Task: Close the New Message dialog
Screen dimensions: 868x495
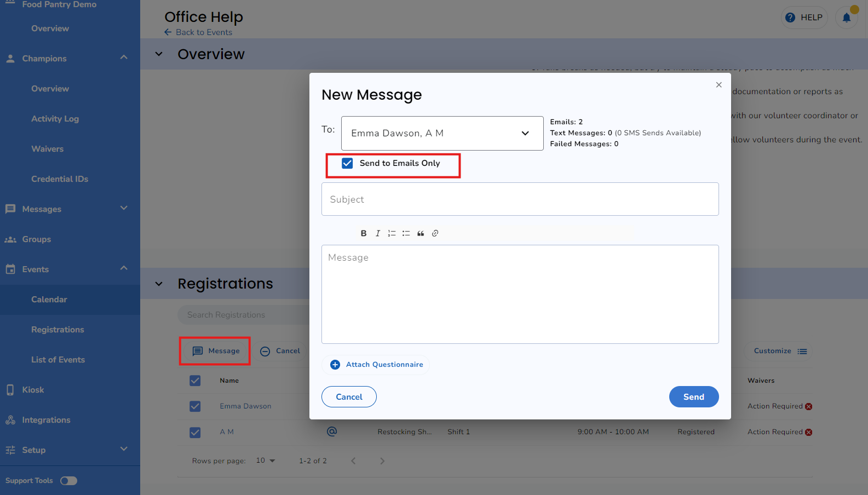Action: point(718,85)
